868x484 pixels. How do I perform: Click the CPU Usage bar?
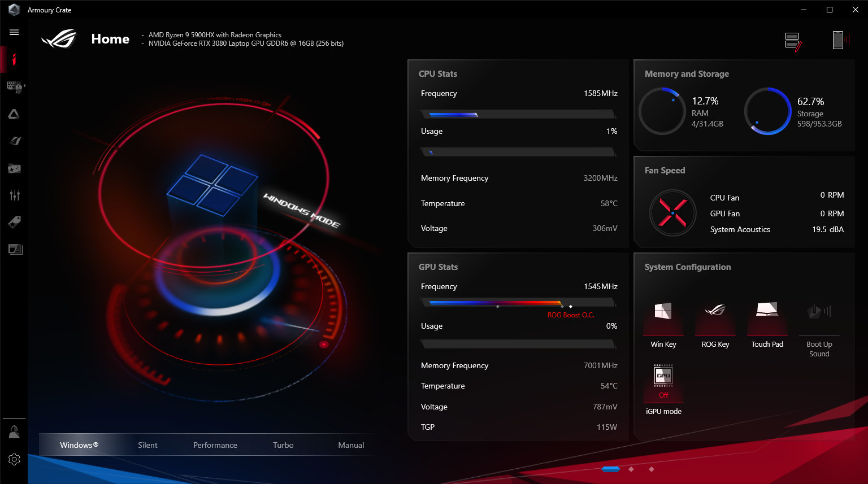[x=518, y=152]
